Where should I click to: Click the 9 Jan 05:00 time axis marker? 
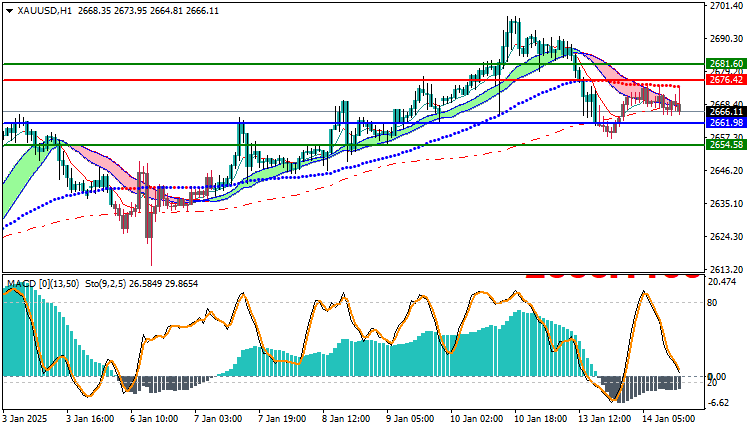point(411,419)
